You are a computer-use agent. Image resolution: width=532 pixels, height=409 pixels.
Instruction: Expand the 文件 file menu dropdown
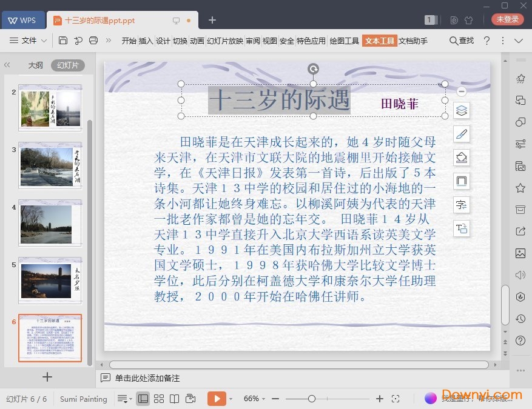click(x=30, y=40)
